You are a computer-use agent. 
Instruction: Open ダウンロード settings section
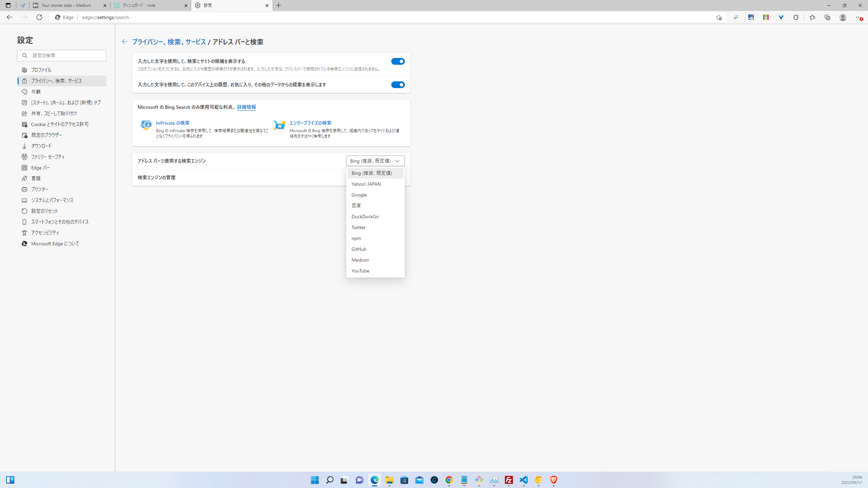[x=62, y=146]
